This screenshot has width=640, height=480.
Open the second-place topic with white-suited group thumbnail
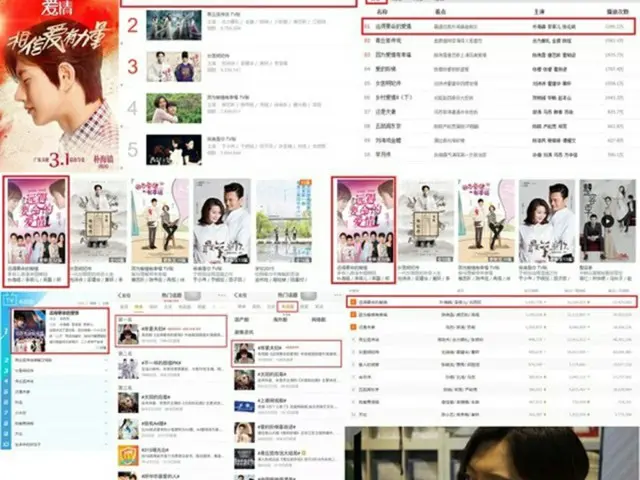(171, 367)
